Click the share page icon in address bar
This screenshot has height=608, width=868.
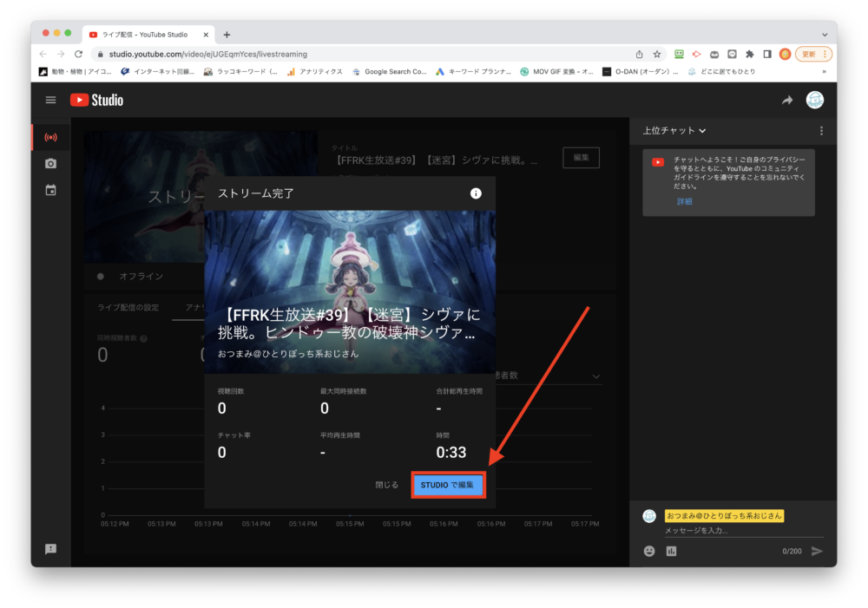[640, 55]
